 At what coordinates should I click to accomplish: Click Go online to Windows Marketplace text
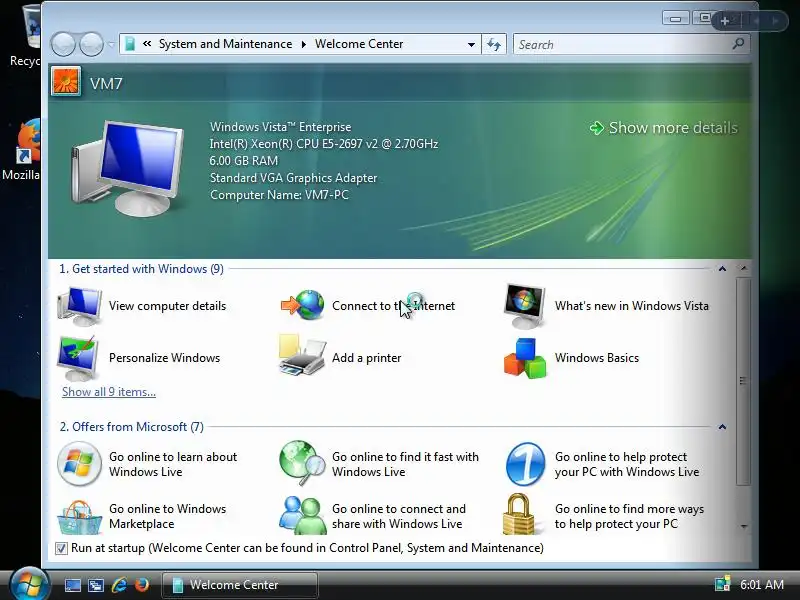click(x=167, y=516)
